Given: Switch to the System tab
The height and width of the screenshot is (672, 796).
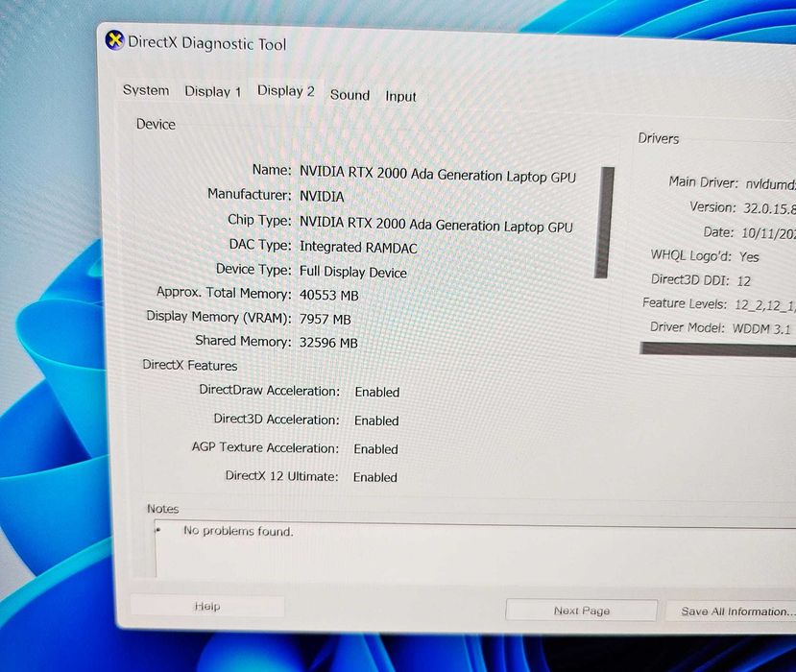Looking at the screenshot, I should (x=146, y=90).
